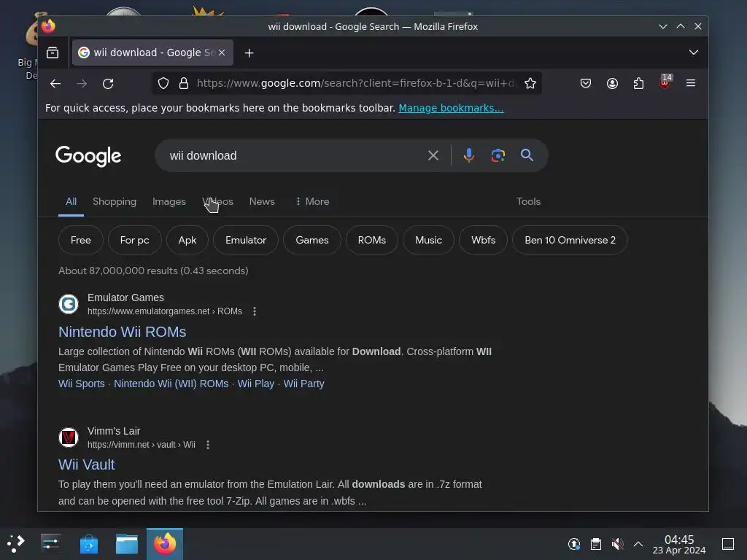
Task: Open the Nintendo Wii (WII) ROMs sitelink
Action: [x=171, y=384]
